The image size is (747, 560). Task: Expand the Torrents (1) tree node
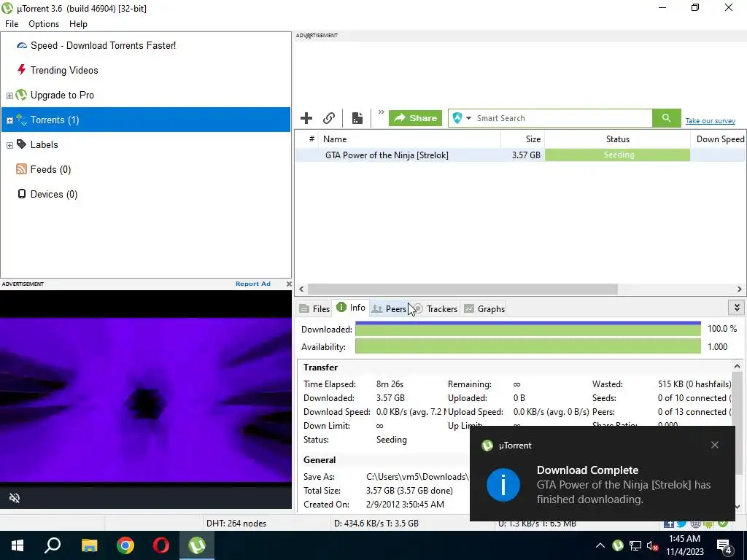9,120
